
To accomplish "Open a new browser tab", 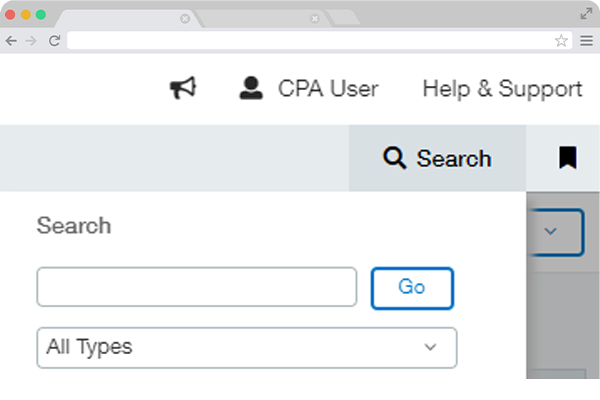I will (x=343, y=17).
